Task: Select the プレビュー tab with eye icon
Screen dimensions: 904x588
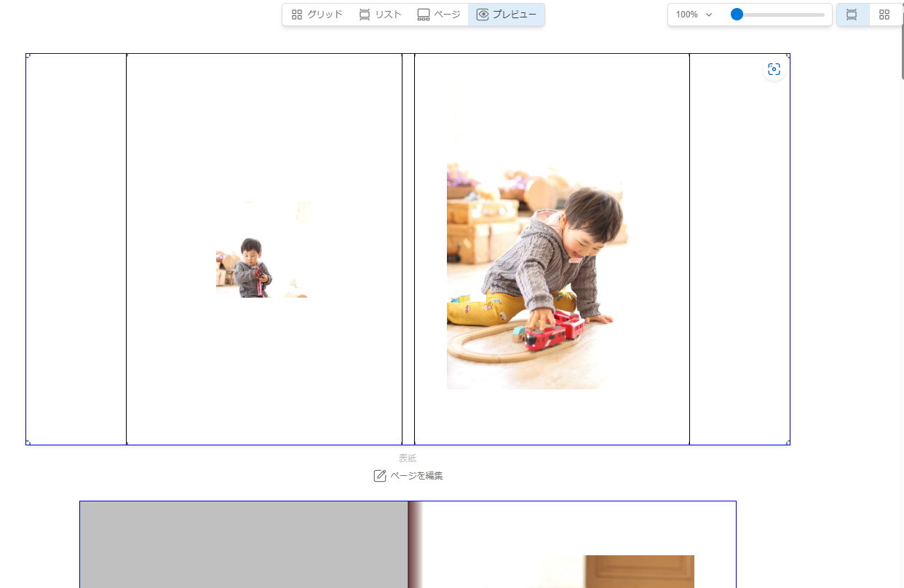Action: tap(507, 15)
